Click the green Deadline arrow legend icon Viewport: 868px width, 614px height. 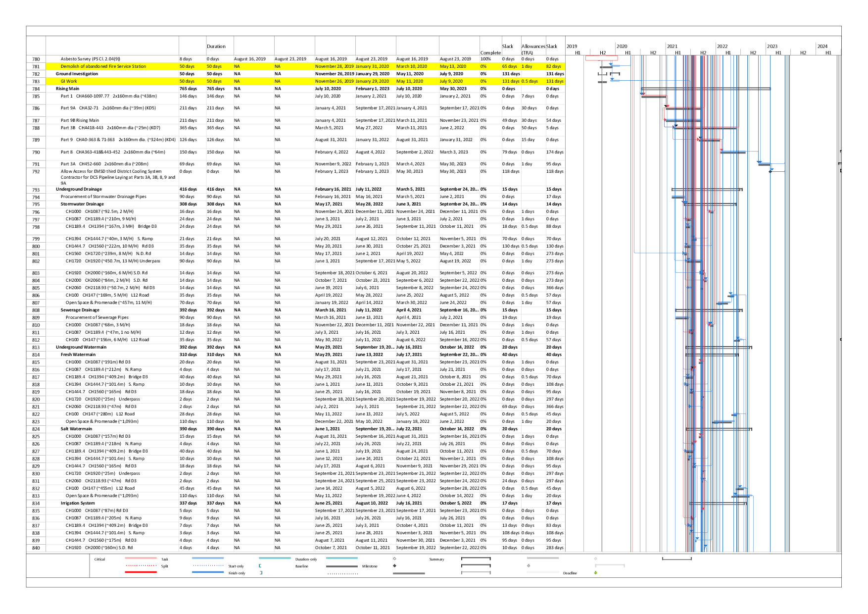(x=595, y=573)
